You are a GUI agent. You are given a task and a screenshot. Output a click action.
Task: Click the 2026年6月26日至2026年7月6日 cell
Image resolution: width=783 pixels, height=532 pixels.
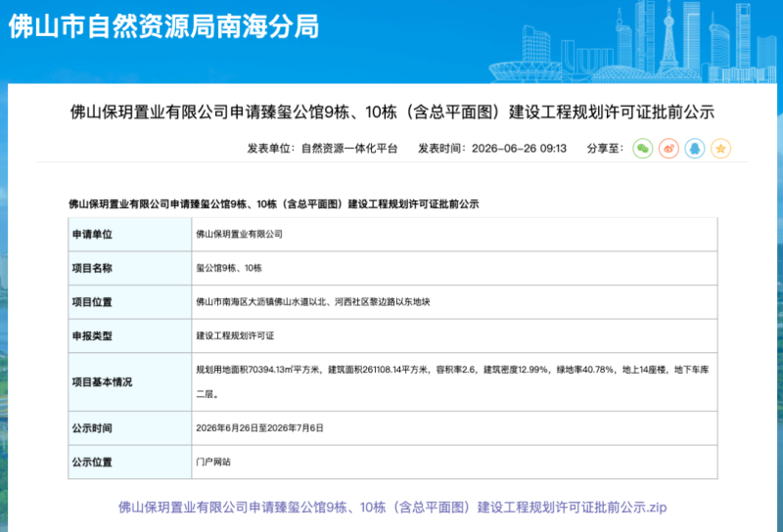pyautogui.click(x=454, y=428)
